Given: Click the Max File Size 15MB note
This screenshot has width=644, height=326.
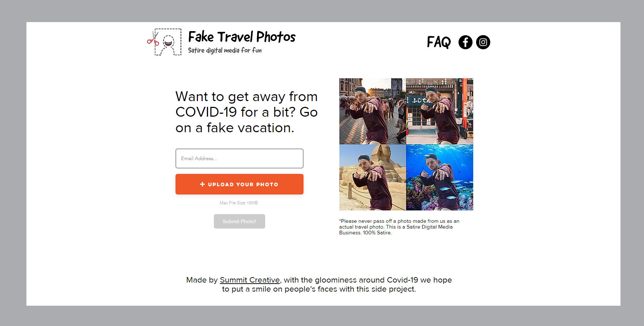Looking at the screenshot, I should point(239,203).
